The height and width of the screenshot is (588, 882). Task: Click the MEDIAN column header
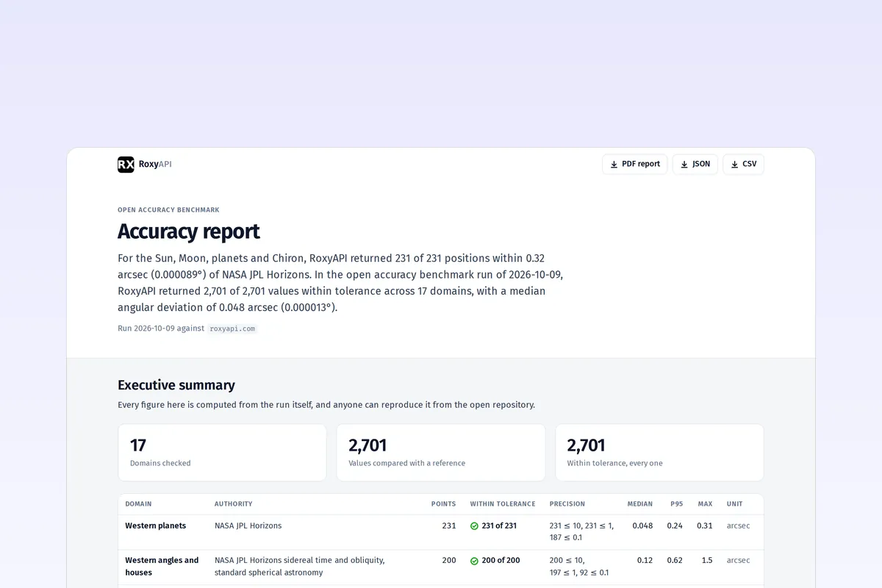[639, 504]
